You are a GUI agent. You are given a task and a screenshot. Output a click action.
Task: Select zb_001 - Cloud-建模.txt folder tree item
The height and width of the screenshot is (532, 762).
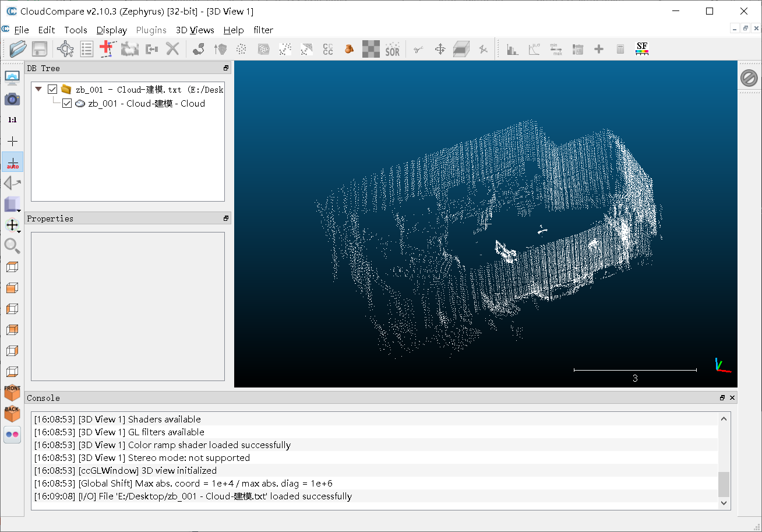tap(149, 89)
